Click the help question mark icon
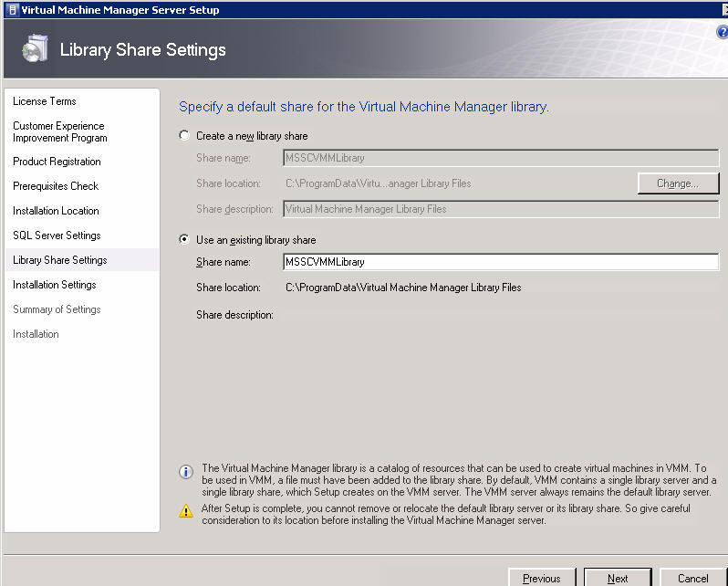The image size is (728, 586). (722, 32)
